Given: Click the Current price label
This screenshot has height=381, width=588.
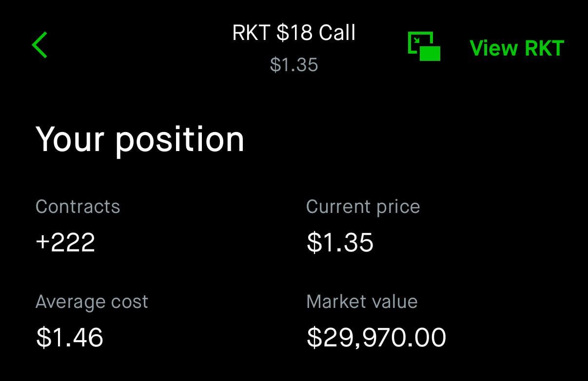Looking at the screenshot, I should tap(363, 207).
